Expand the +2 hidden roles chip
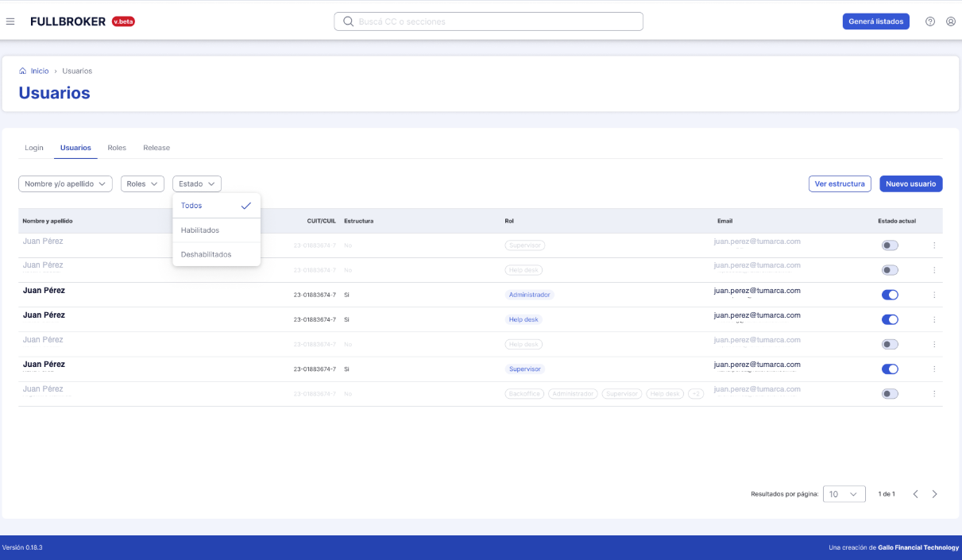The width and height of the screenshot is (962, 560). point(696,394)
